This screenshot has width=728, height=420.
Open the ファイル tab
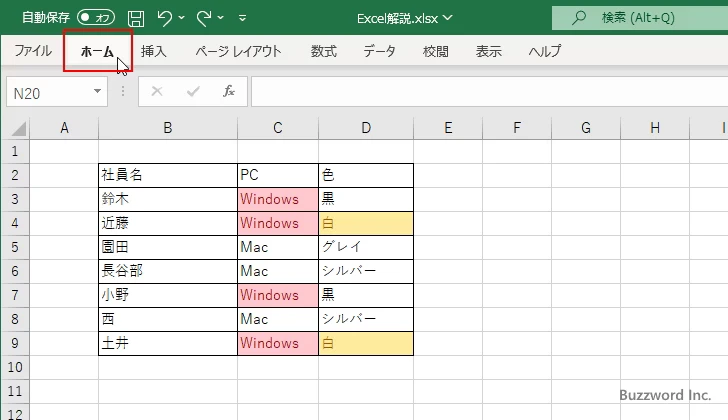[33, 51]
